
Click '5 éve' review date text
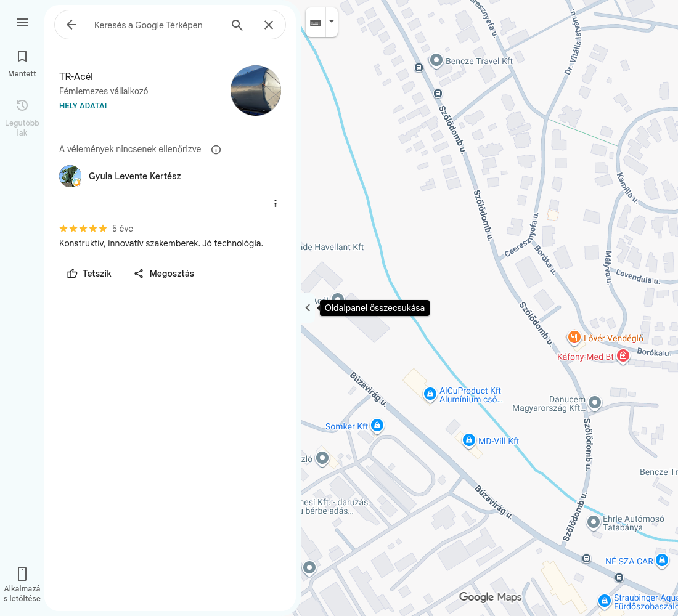point(123,229)
